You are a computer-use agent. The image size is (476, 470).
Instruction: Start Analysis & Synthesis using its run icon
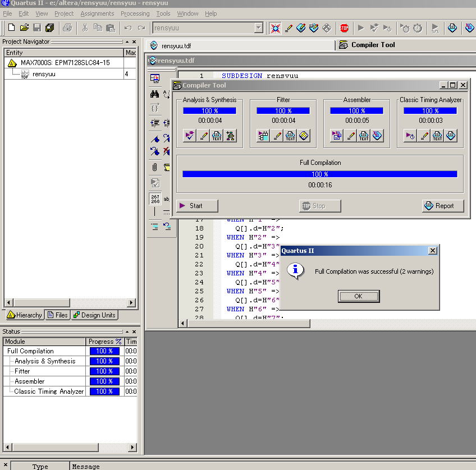coord(190,136)
